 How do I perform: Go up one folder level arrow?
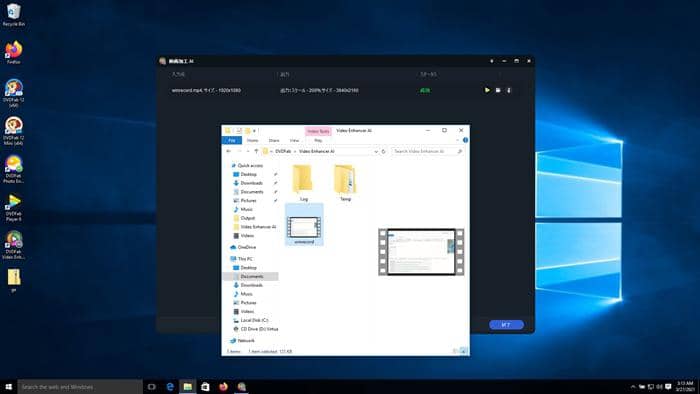click(x=256, y=151)
